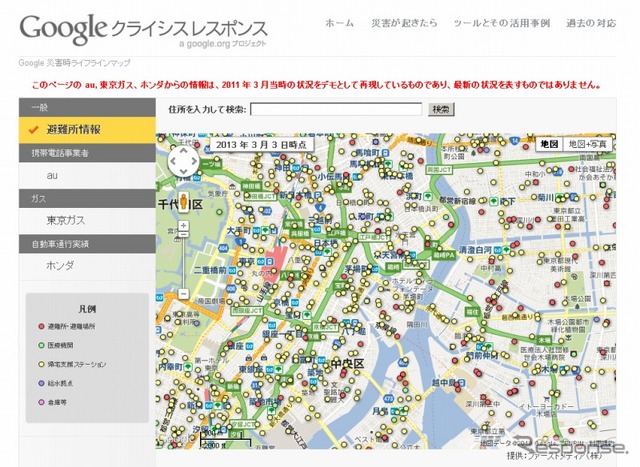Click the 茅場町 station label
640x467 pixels.
point(357,269)
